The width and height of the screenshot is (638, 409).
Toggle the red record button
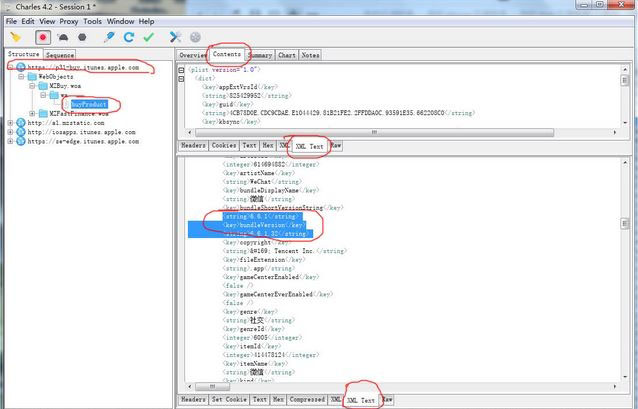43,37
